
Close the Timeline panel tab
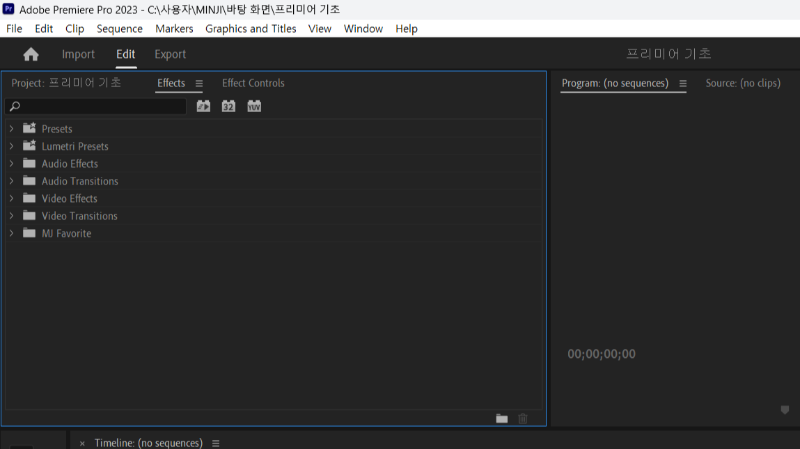pos(82,443)
